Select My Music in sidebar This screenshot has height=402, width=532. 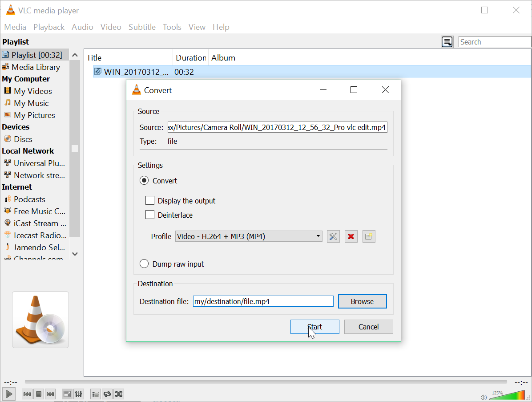[x=31, y=103]
